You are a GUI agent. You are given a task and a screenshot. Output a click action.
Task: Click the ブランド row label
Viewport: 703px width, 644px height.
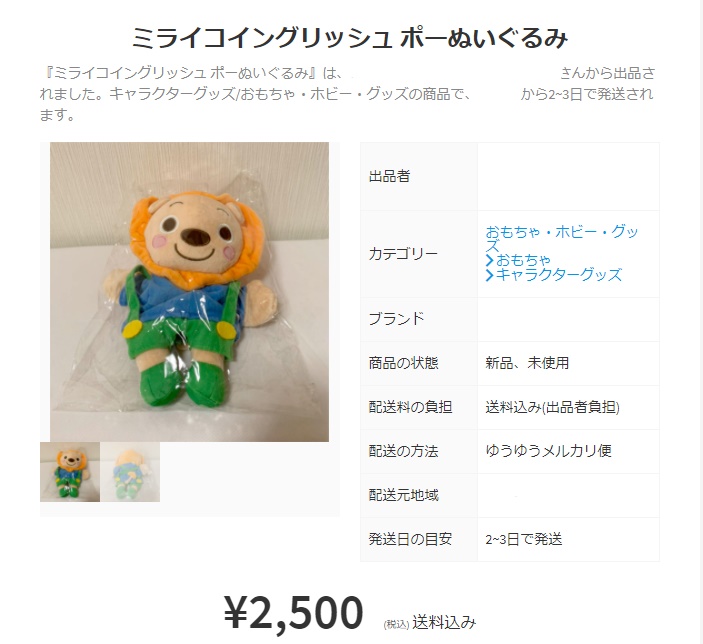(396, 319)
